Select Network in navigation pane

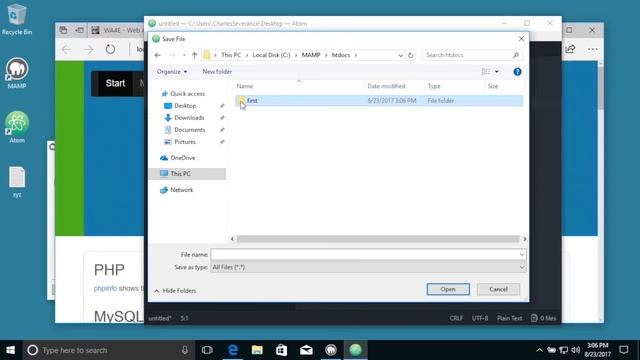[x=182, y=190]
